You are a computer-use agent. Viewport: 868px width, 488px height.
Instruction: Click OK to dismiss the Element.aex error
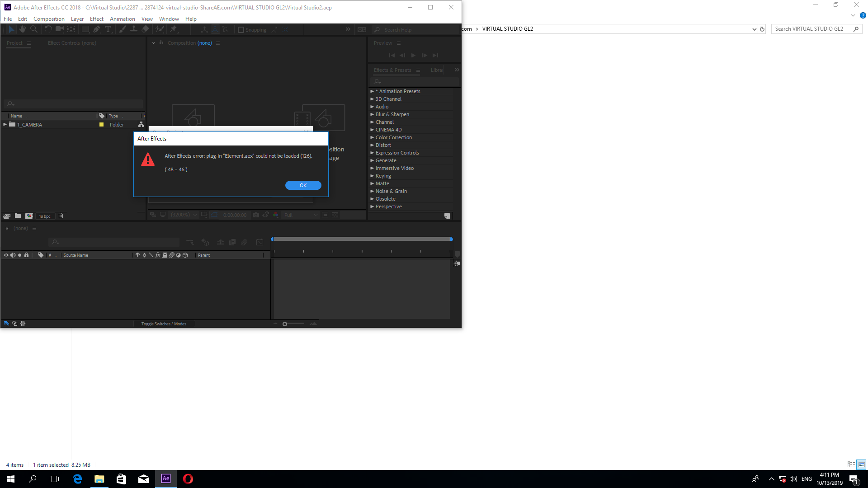coord(303,185)
